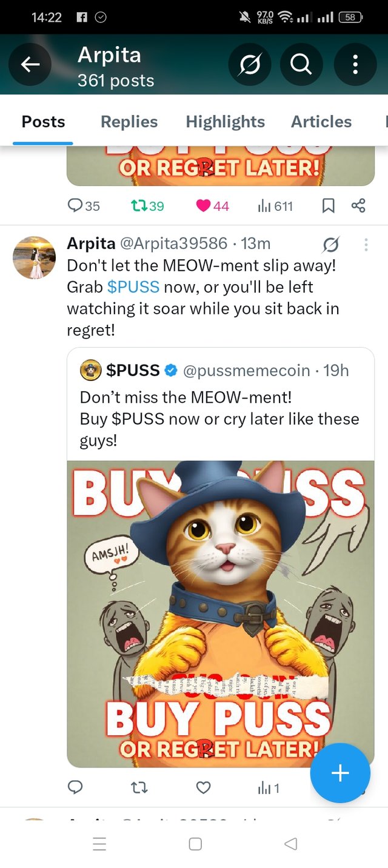The height and width of the screenshot is (868, 388).
Task: Open the search magnifier icon
Action: pos(301,64)
